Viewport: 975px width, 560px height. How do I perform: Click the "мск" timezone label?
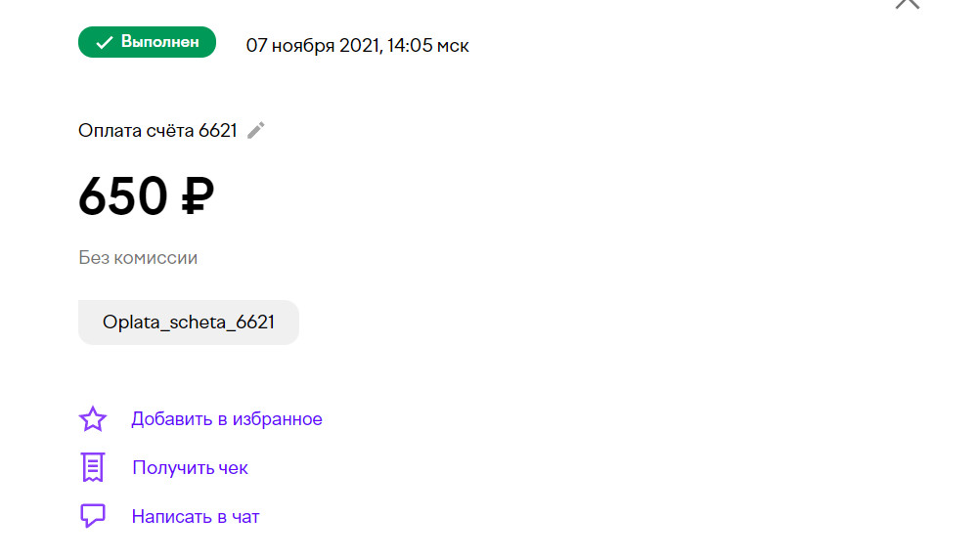click(x=453, y=47)
